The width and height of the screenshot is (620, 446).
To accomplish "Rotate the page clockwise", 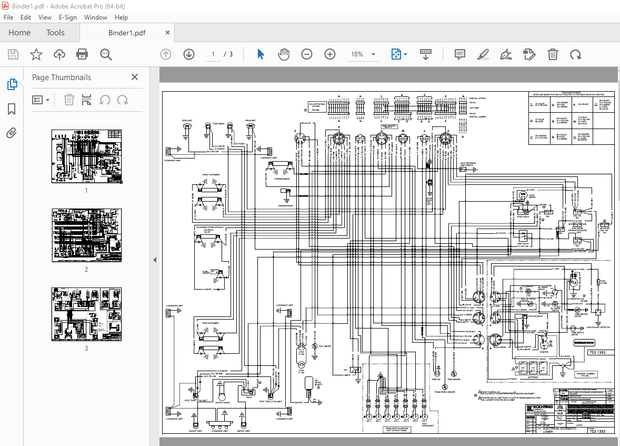I will point(575,54).
